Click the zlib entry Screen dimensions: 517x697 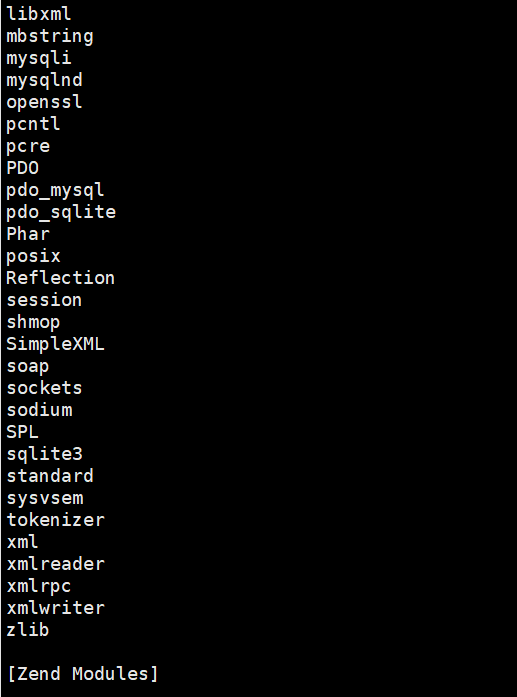[x=28, y=630]
